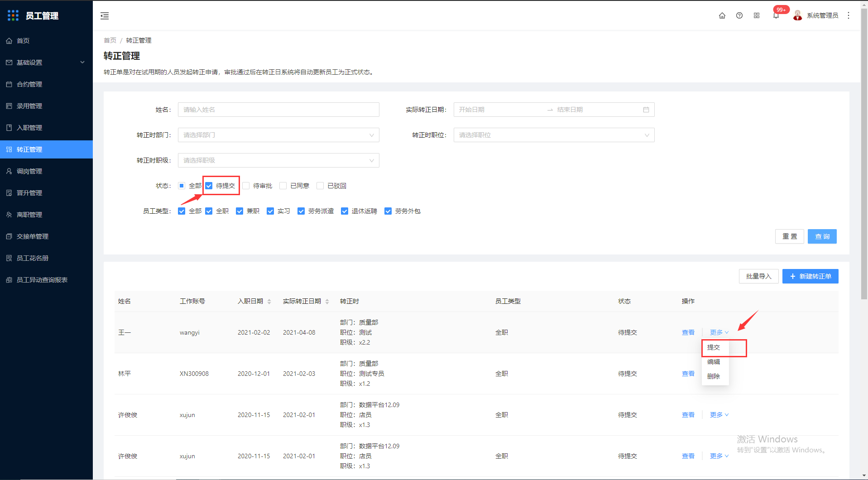This screenshot has width=868, height=480.
Task: Click the app grid logo icon
Action: 13,15
